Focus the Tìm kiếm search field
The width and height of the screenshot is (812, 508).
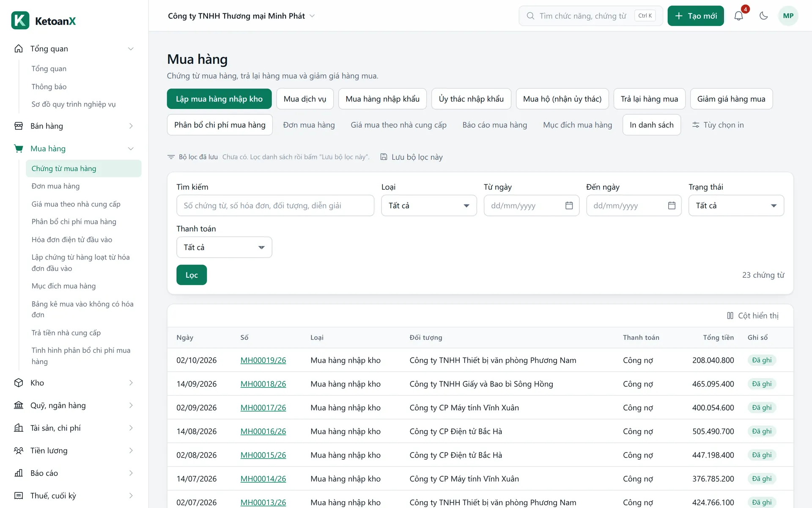[x=275, y=206]
